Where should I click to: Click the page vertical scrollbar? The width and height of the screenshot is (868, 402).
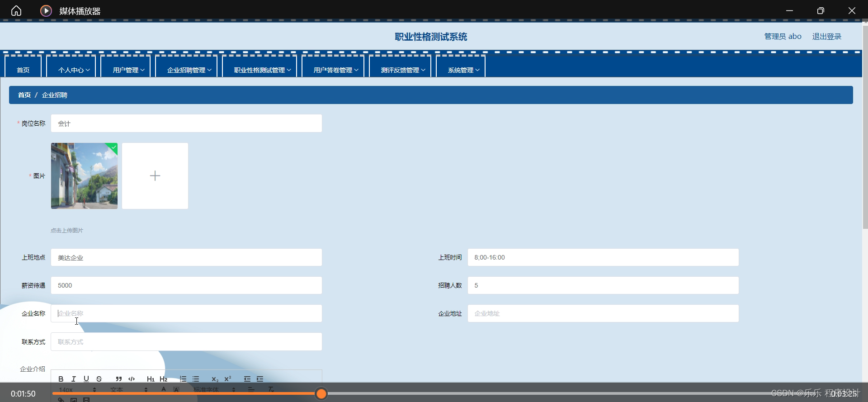tap(865, 127)
